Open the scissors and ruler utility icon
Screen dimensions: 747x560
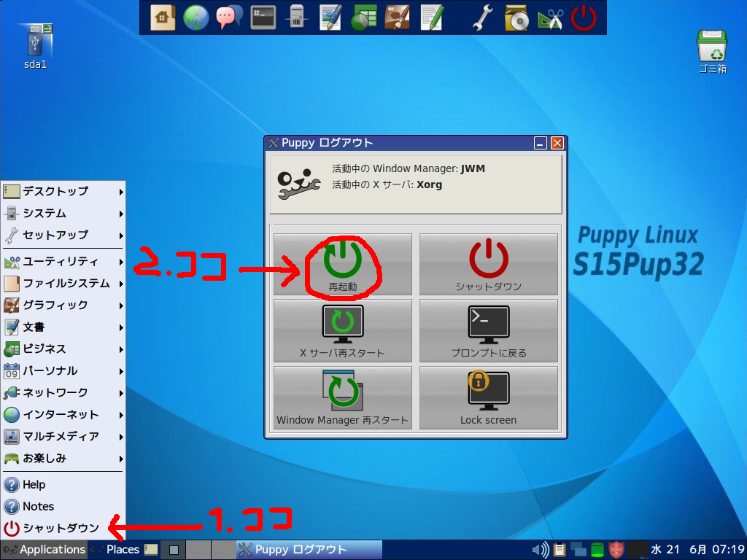550,17
